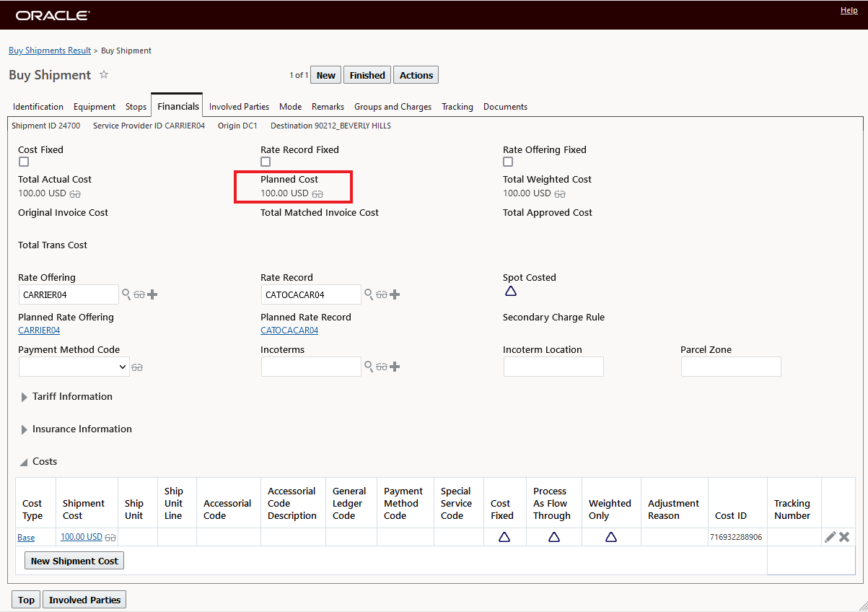Tick the Cost Fixed checkbox
868x612 pixels.
tap(24, 162)
